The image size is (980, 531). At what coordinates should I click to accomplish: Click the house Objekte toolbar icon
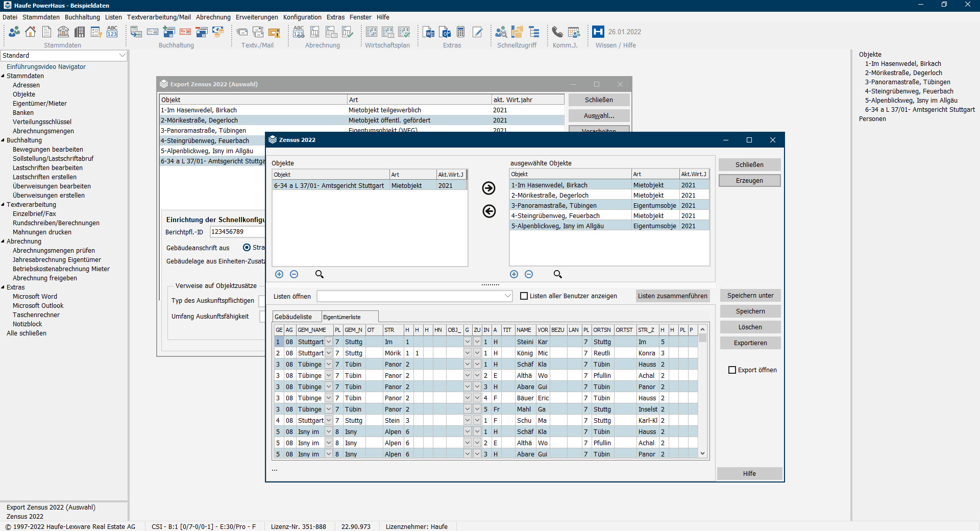[31, 32]
